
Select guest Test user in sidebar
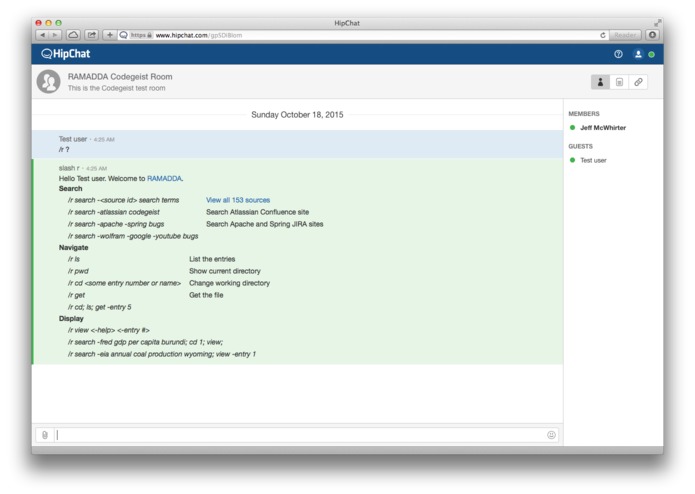pyautogui.click(x=593, y=160)
